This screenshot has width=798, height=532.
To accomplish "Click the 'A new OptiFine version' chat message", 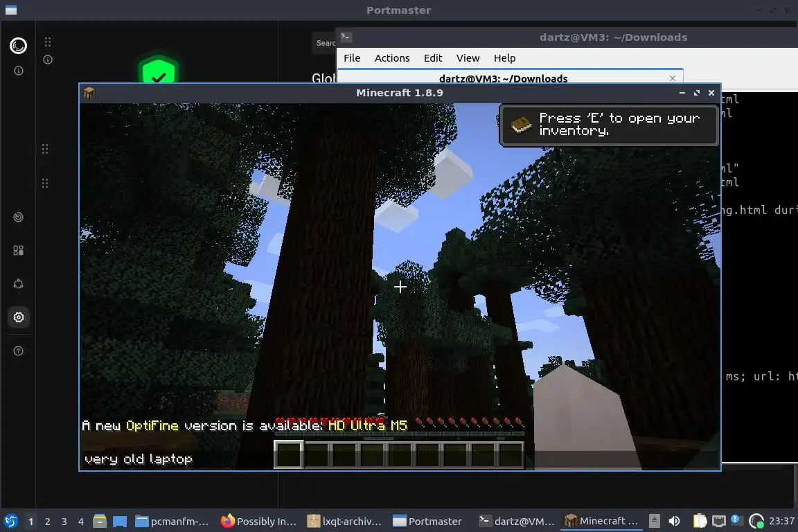I will 245,425.
